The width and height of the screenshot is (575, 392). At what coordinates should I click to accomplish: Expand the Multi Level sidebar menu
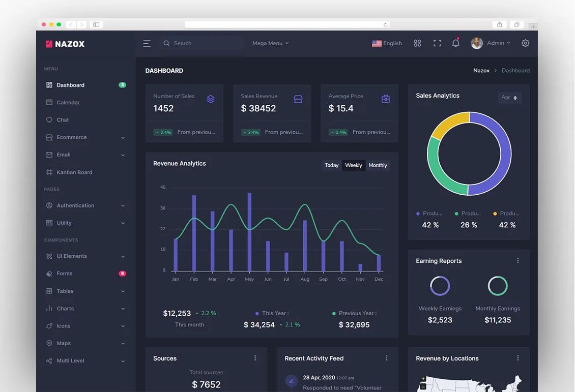(85, 360)
